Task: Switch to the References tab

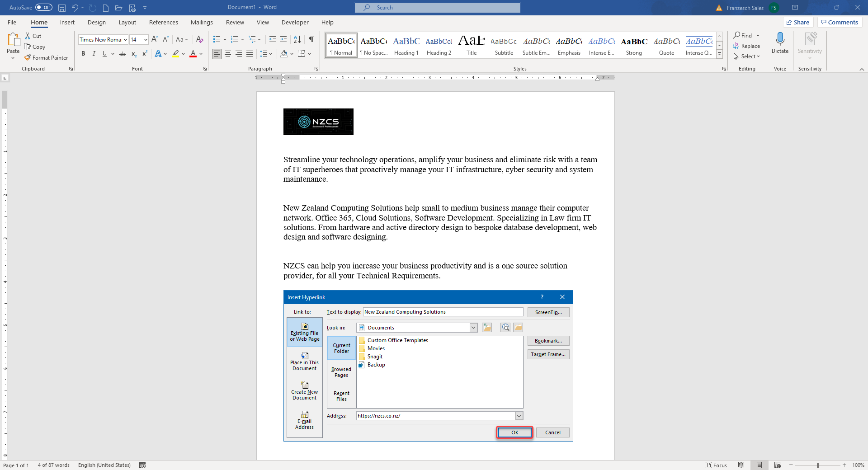Action: (163, 22)
